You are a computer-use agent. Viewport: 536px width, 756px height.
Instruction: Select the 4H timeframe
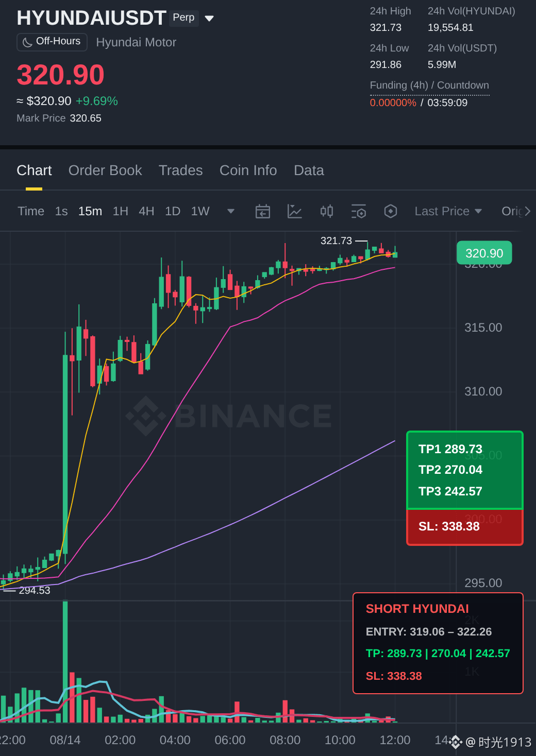click(x=146, y=211)
